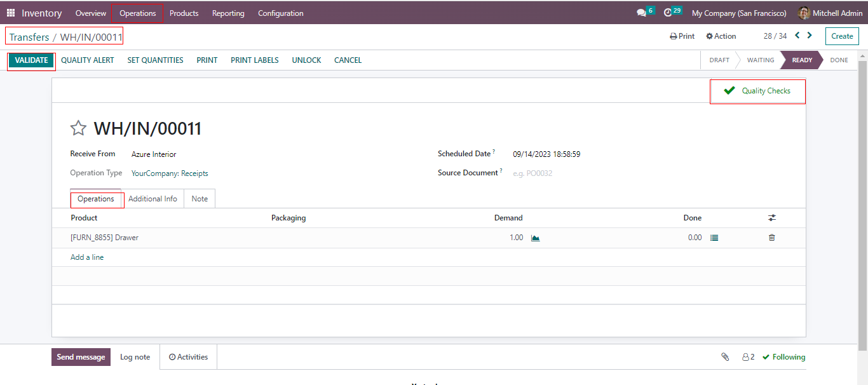The width and height of the screenshot is (868, 385).
Task: Click the paperclip attachments icon
Action: (725, 357)
